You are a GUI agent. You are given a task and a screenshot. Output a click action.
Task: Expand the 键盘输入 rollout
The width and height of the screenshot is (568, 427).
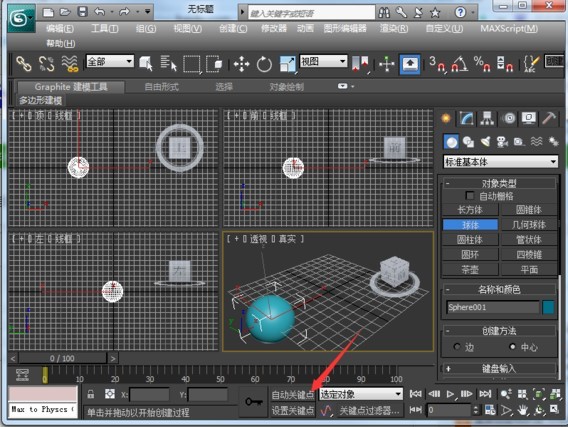(x=499, y=369)
